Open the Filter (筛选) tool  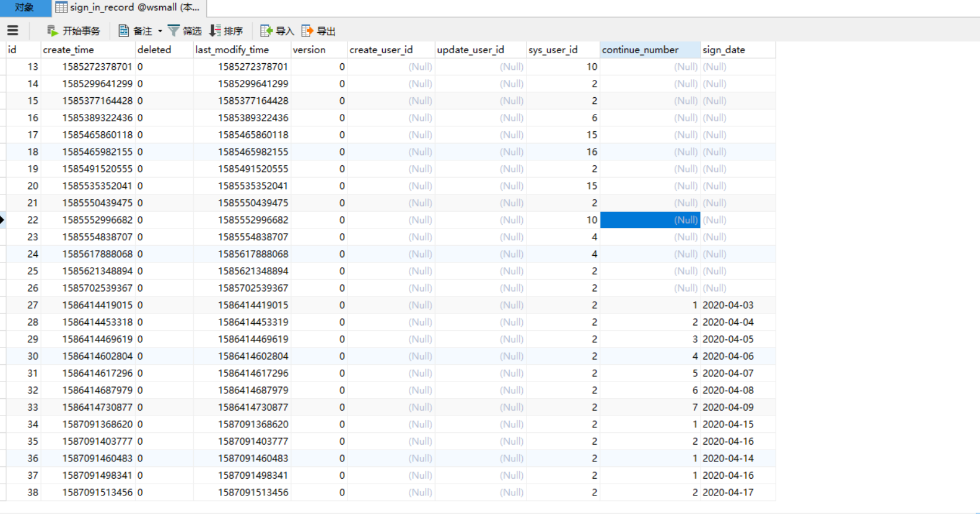pyautogui.click(x=185, y=30)
